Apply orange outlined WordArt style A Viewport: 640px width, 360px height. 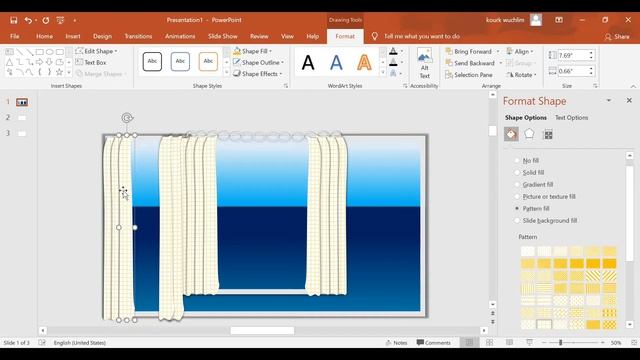tap(364, 62)
